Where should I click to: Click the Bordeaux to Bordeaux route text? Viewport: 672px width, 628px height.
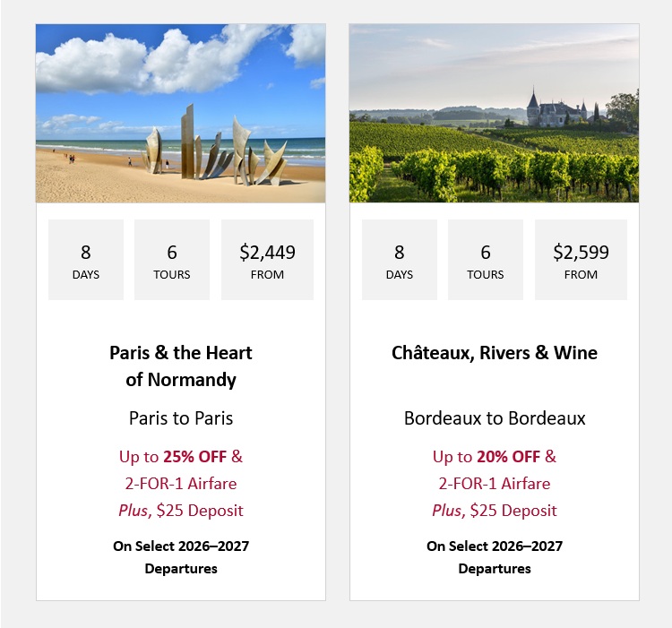tap(495, 418)
